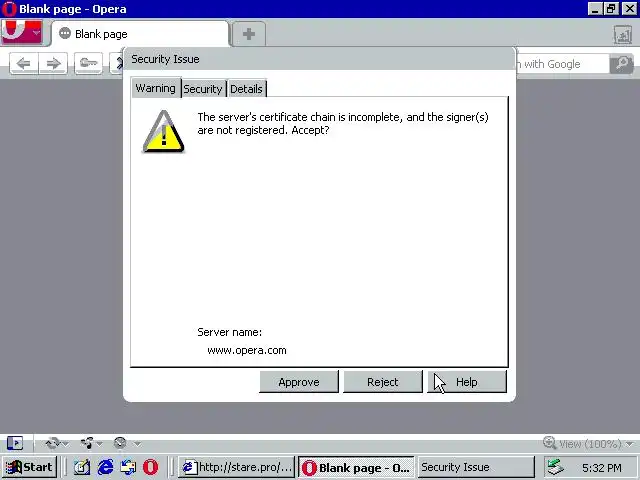Click the network tray icon
Screen dimensions: 640x480
tap(556, 467)
